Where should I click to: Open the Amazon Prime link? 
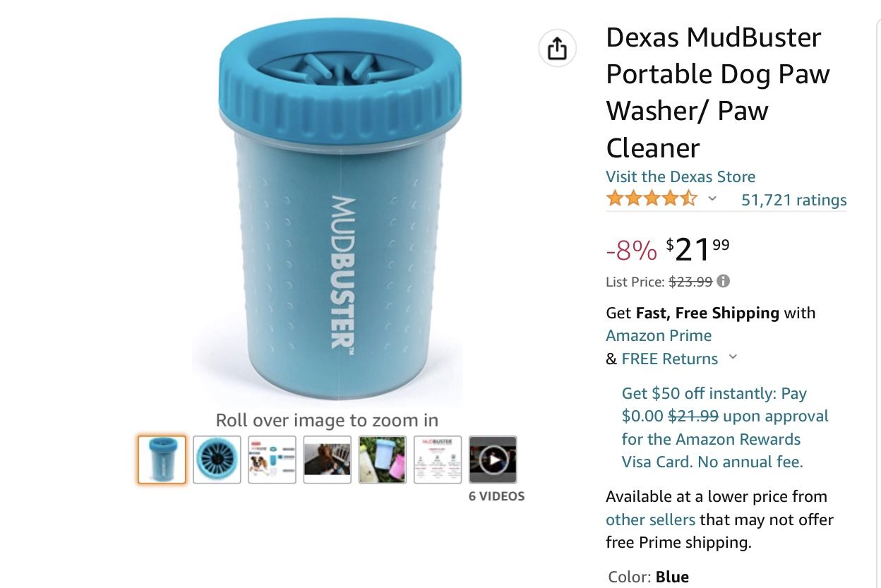pos(659,335)
